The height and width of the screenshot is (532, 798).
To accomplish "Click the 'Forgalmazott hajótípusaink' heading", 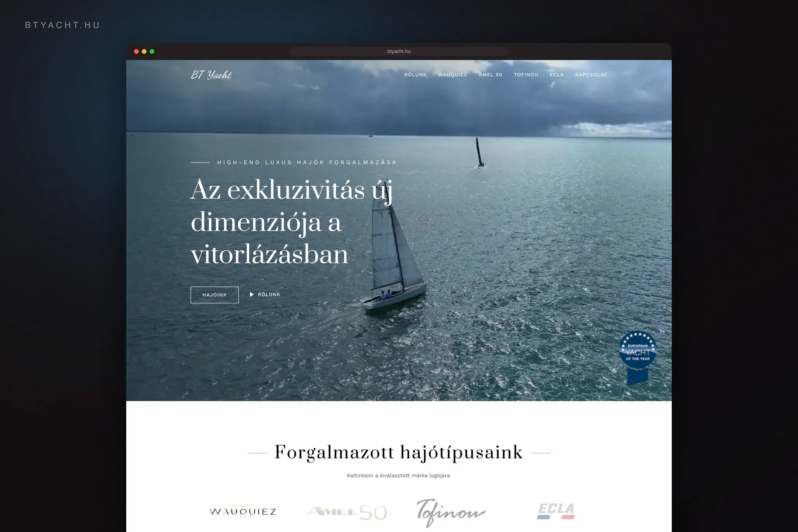I will [x=399, y=452].
